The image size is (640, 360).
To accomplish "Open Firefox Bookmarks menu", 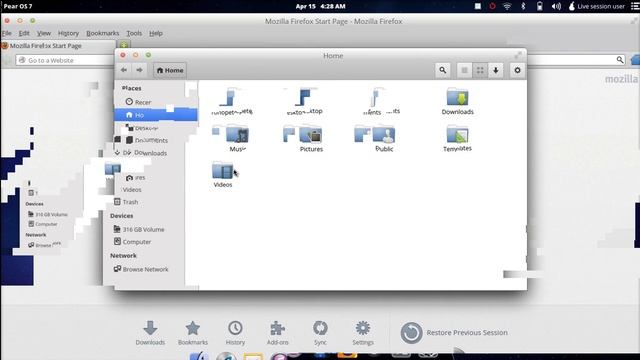I will coord(102,33).
